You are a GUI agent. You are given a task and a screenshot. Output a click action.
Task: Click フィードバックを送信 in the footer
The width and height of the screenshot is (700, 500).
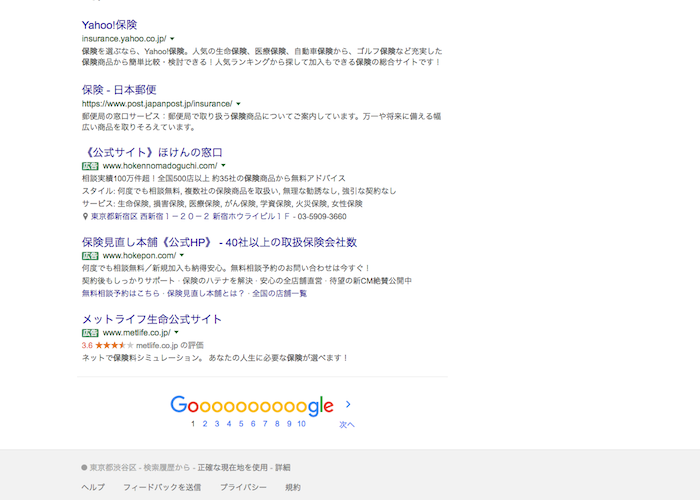tap(162, 487)
